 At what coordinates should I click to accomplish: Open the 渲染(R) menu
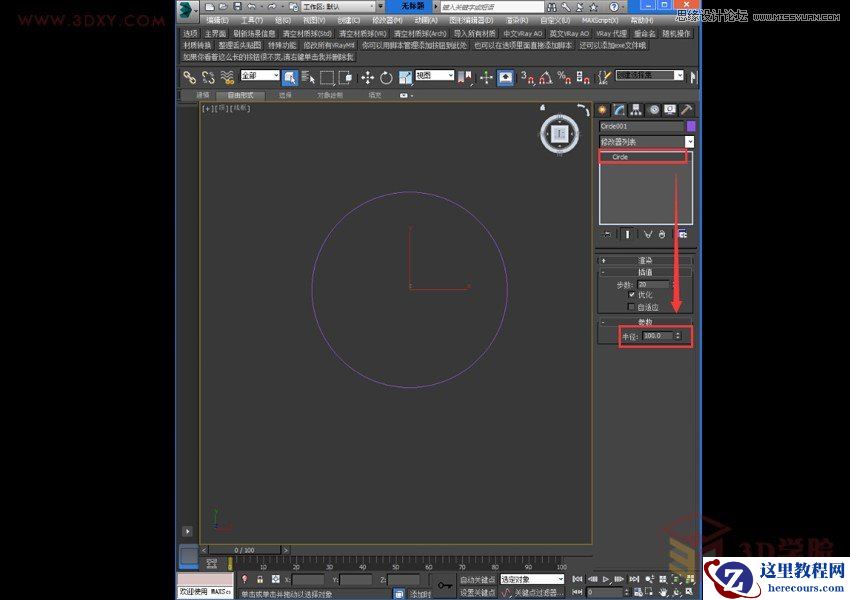click(x=516, y=20)
